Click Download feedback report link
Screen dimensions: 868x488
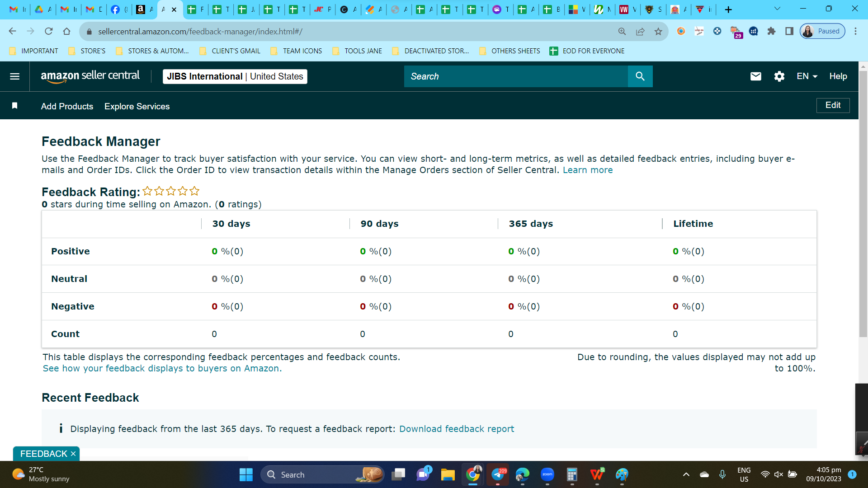[457, 429]
